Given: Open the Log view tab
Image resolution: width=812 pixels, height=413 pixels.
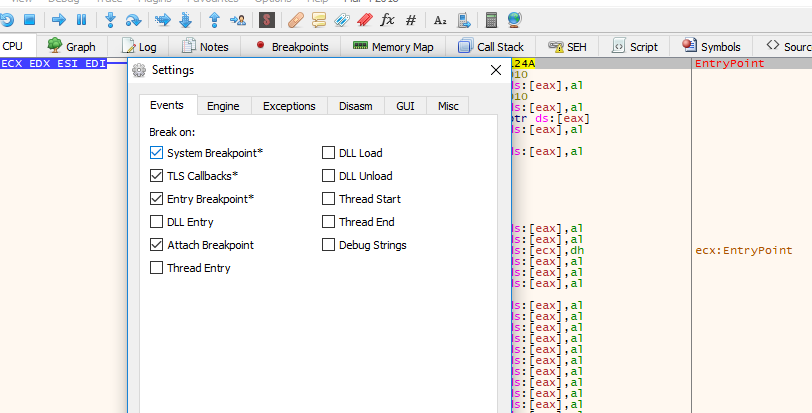Looking at the screenshot, I should tap(139, 47).
